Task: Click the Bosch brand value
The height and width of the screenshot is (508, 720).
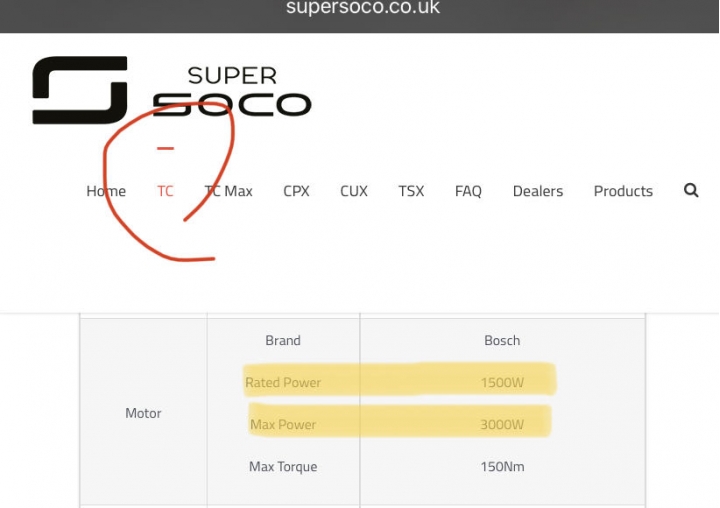Action: tap(502, 341)
